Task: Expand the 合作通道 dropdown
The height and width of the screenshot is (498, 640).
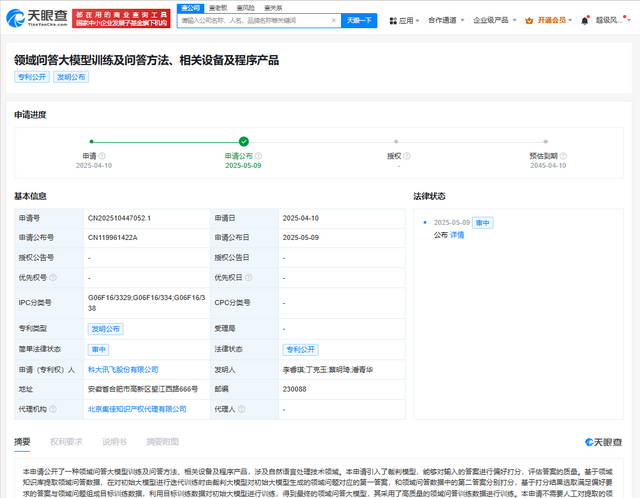Action: (x=446, y=20)
